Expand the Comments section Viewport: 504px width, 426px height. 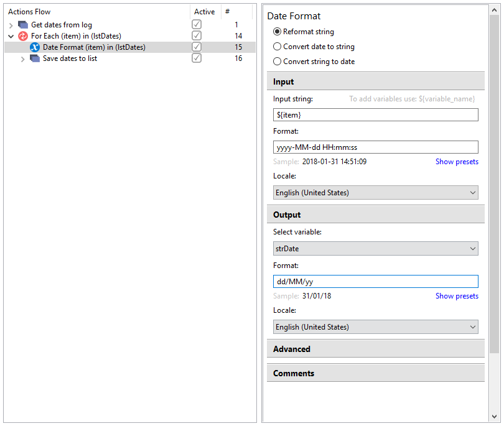pos(375,373)
